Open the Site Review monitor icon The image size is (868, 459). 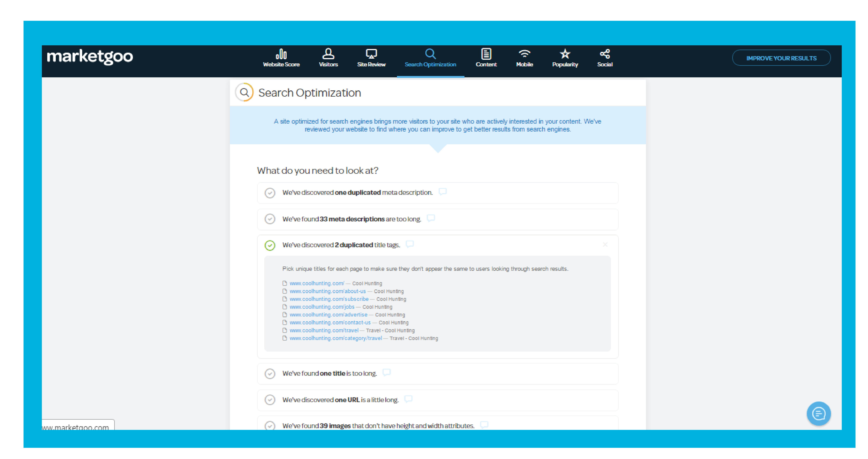click(371, 54)
